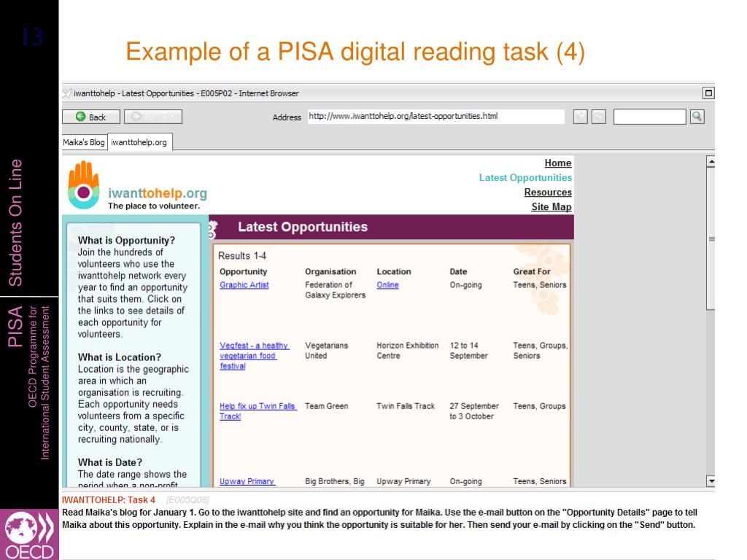Click the browser address bar
747x560 pixels.
click(x=436, y=116)
